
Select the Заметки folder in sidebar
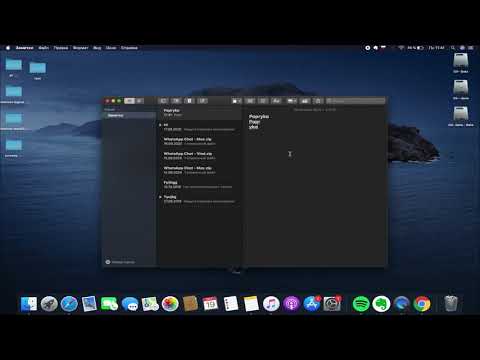click(x=129, y=115)
